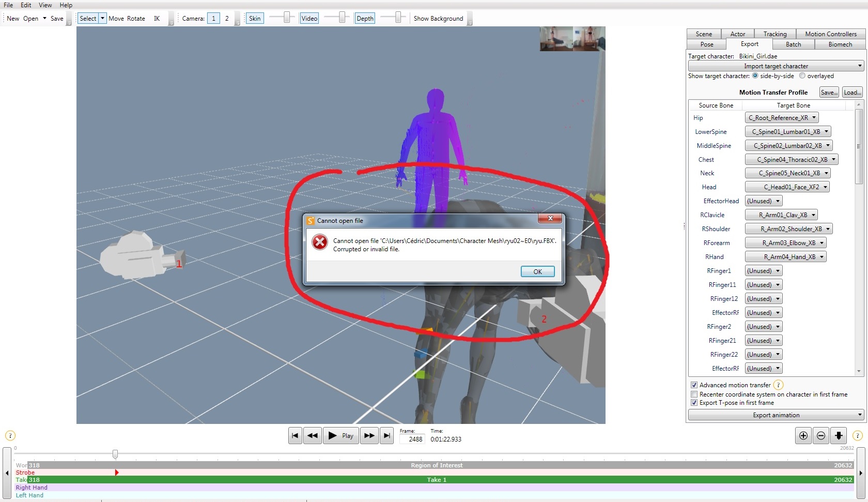The image size is (868, 502).
Task: Click the left timeline scroll arrow
Action: point(7,473)
